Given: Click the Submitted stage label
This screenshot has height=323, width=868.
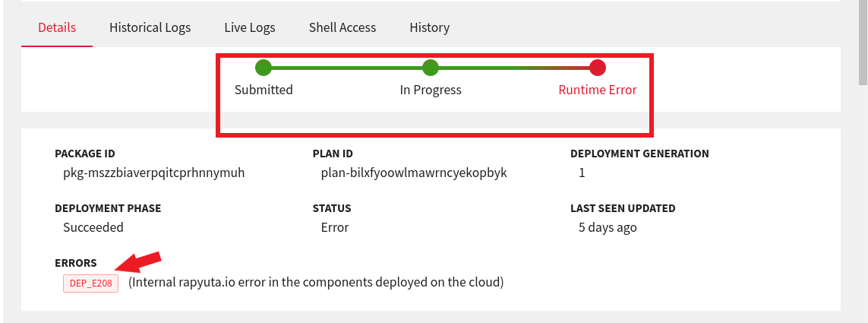Looking at the screenshot, I should [x=264, y=90].
